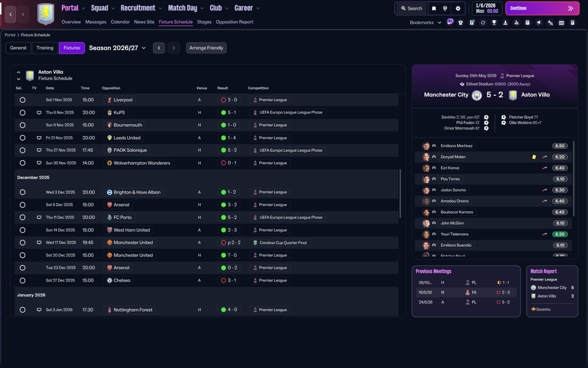This screenshot has height=368, width=588.
Task: Click the shirt icon in the bookmarks bar
Action: pyautogui.click(x=461, y=23)
